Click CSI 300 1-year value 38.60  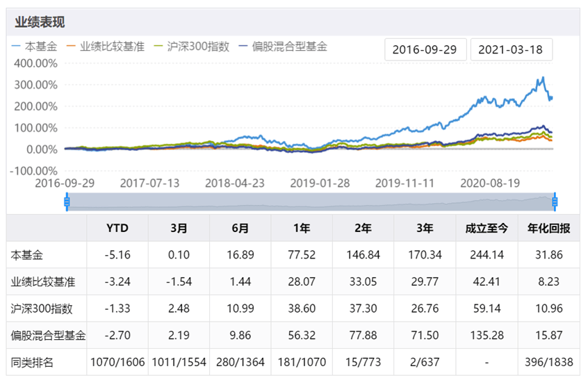[302, 309]
